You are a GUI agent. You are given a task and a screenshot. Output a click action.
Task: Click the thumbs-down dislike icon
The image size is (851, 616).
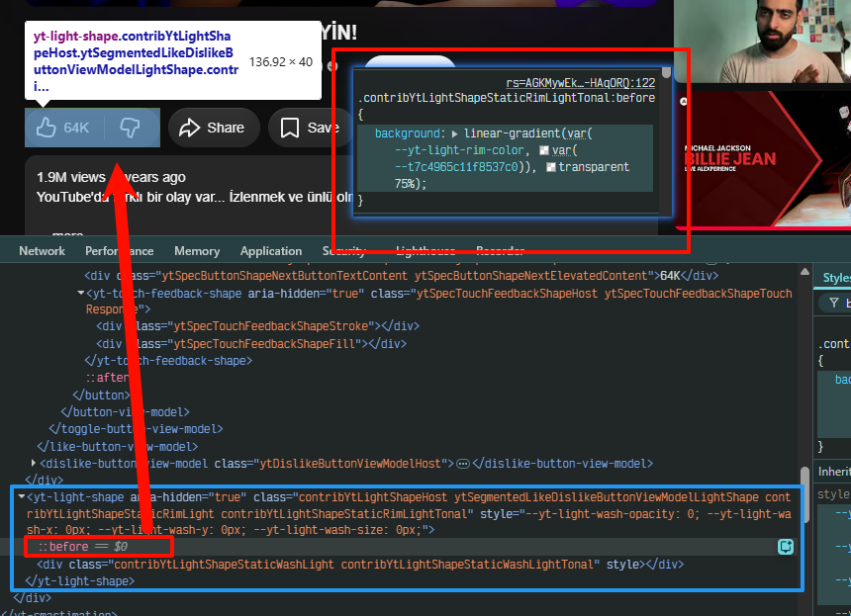[130, 128]
